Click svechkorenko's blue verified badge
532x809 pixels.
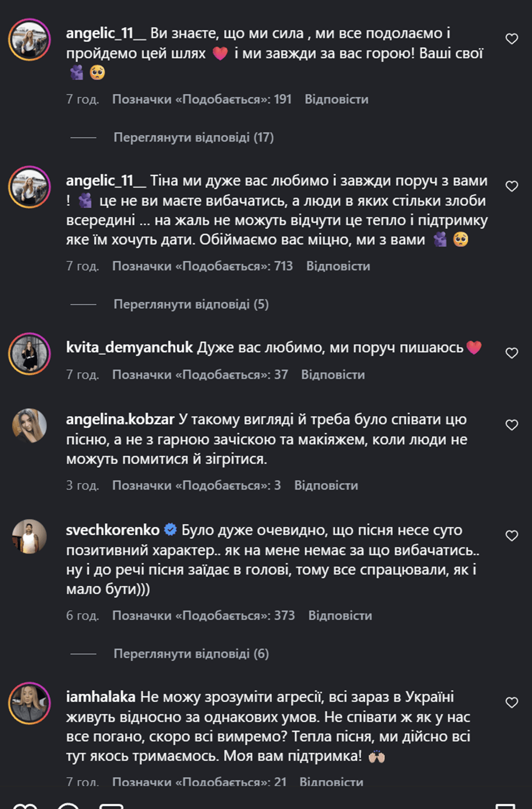point(170,530)
